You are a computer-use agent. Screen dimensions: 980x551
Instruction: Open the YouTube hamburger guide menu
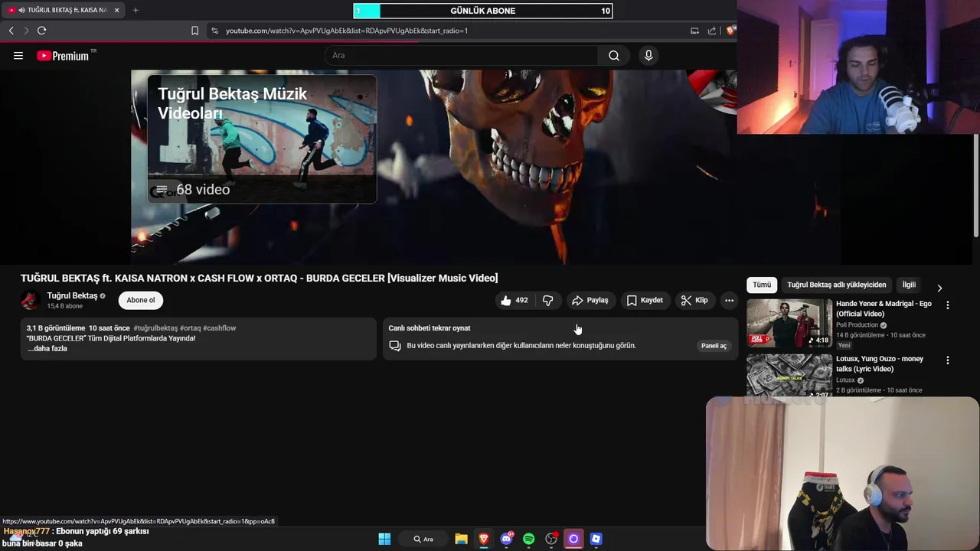click(x=18, y=55)
